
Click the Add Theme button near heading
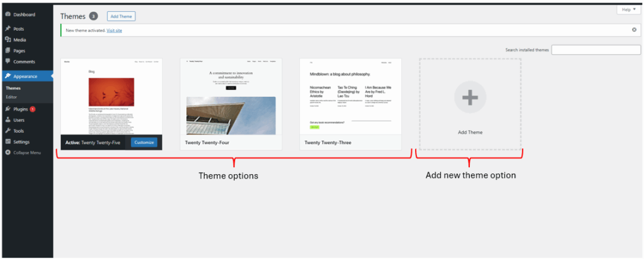(x=121, y=16)
